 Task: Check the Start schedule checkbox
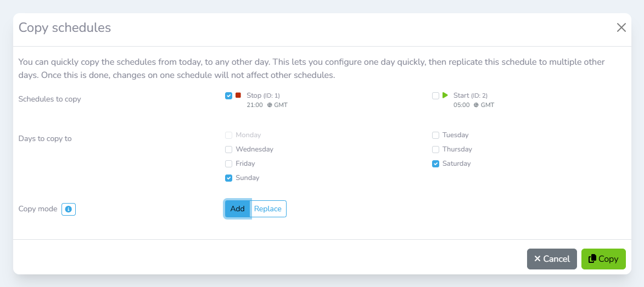pos(435,95)
